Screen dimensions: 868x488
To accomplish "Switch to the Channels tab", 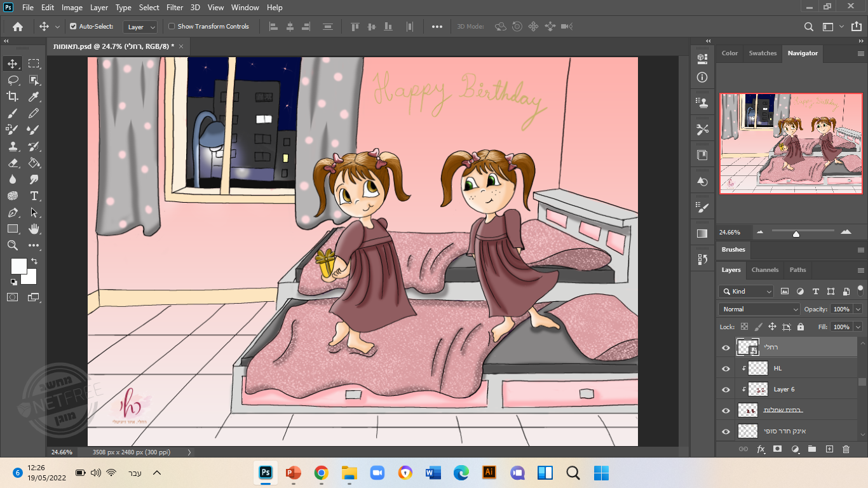I will [764, 270].
